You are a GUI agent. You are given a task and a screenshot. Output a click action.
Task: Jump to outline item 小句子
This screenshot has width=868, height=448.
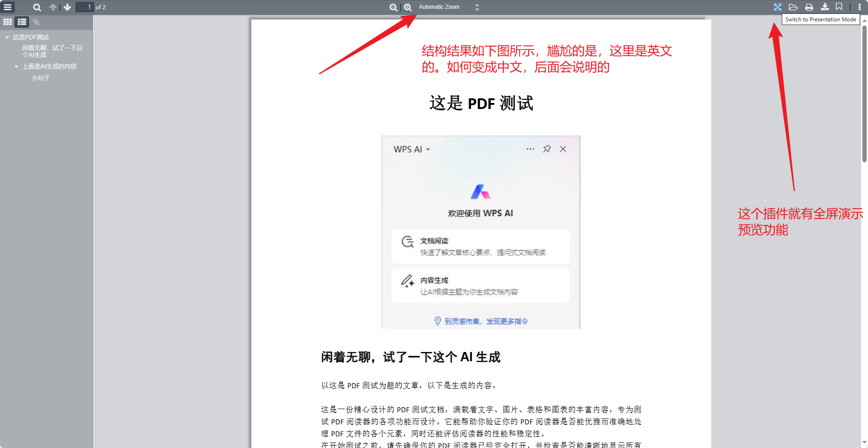[41, 78]
